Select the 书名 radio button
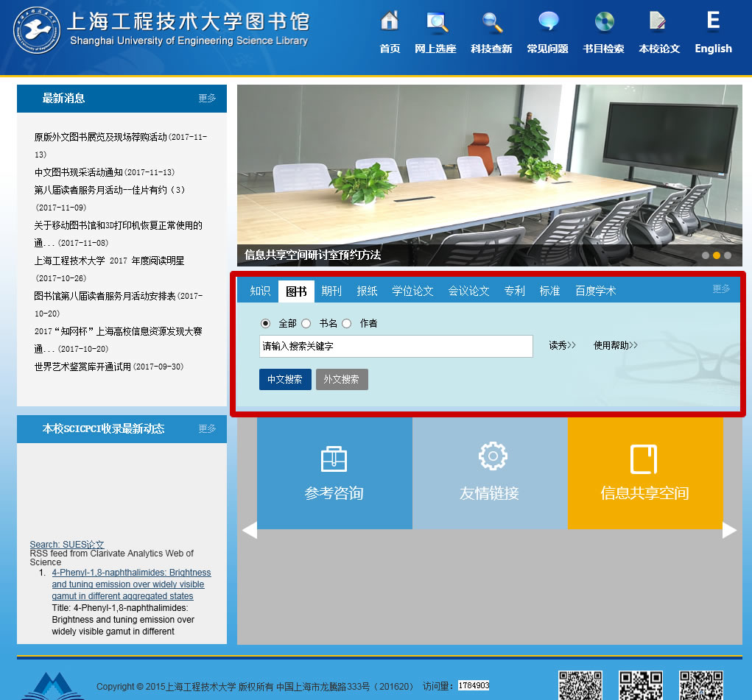The width and height of the screenshot is (752, 700). pos(306,323)
